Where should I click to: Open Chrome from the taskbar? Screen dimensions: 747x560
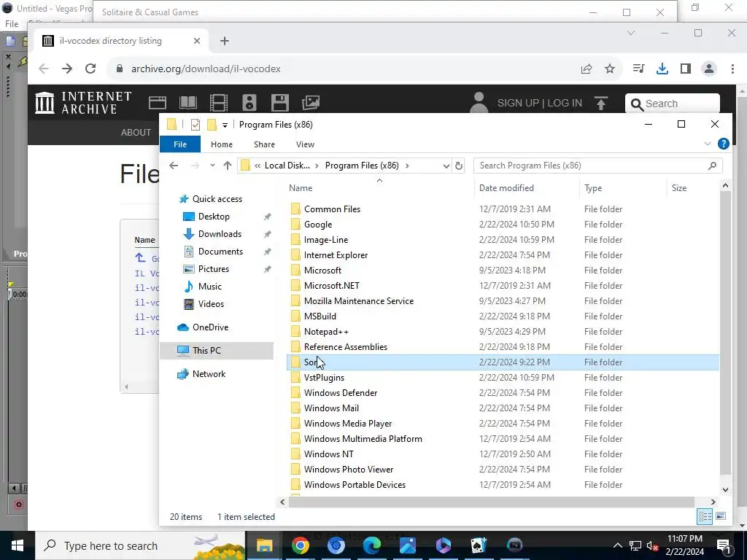[300, 545]
